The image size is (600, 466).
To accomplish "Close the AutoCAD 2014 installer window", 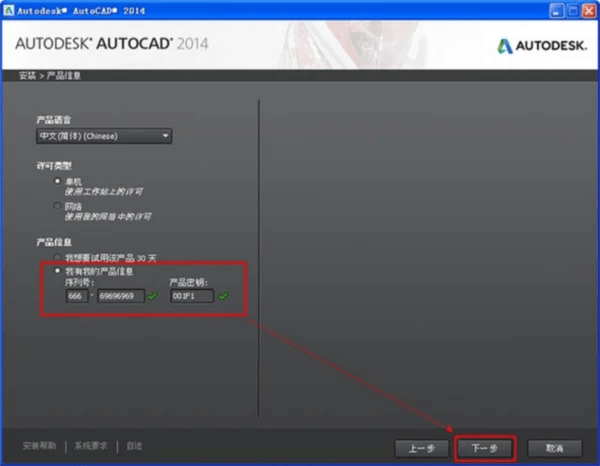I will click(x=589, y=11).
